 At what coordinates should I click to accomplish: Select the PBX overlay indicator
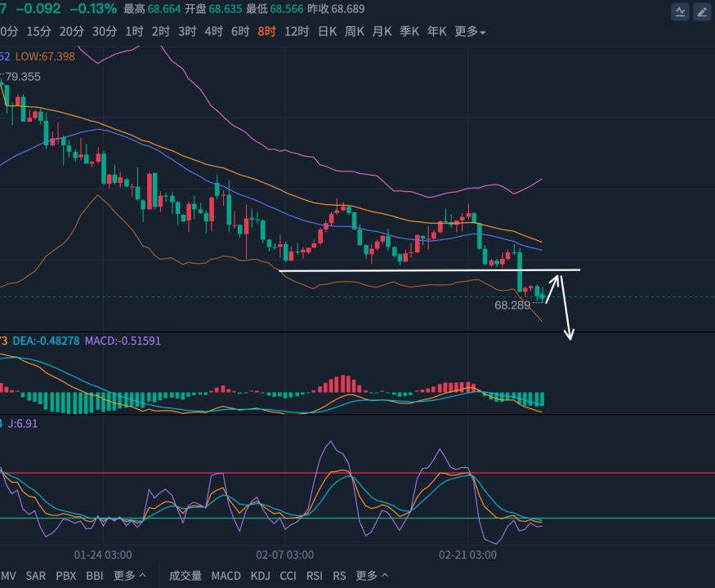65,576
